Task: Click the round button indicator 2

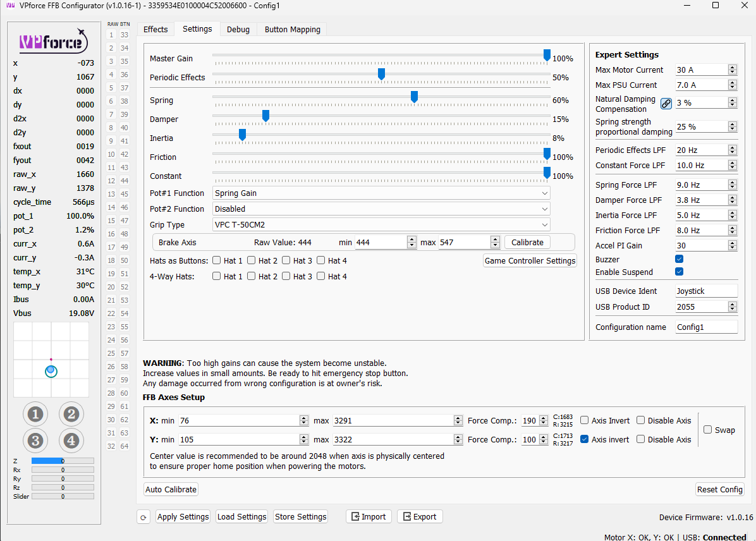Action: (71, 415)
